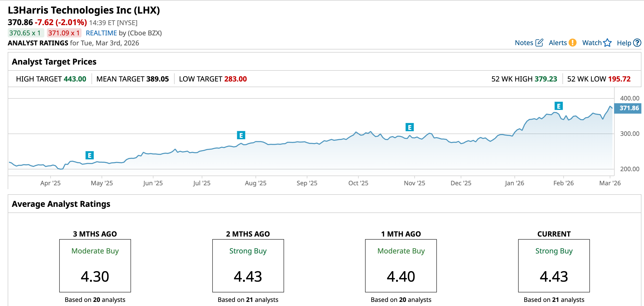Open the Notes link
The height and width of the screenshot is (306, 644).
[524, 43]
